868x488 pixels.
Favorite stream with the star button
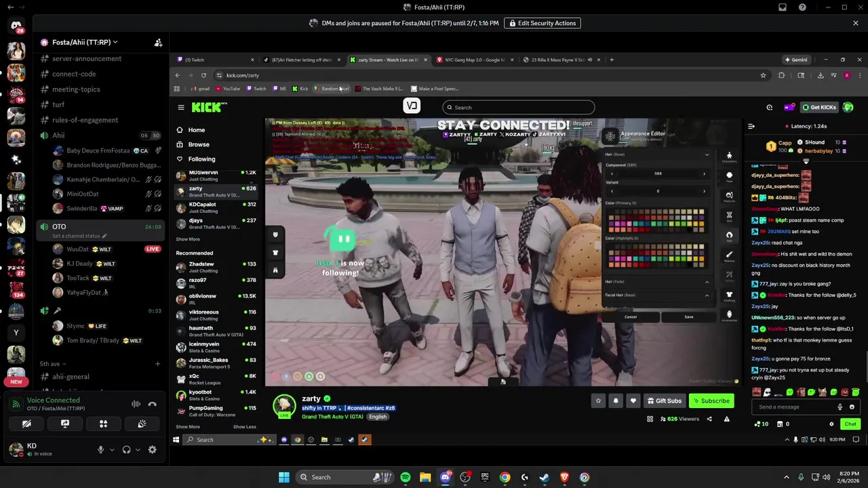pos(598,401)
